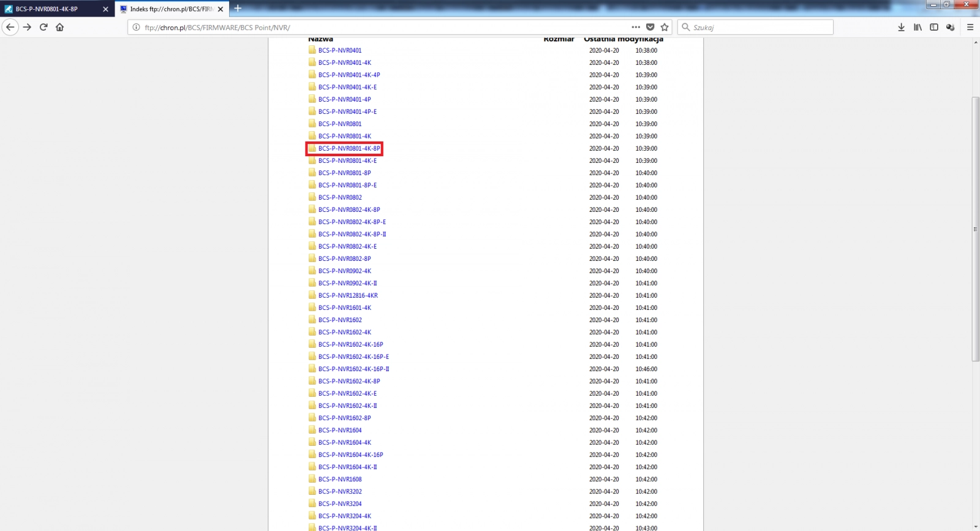The image size is (980, 531).
Task: Click the folder icon beside BCS-P-NVR0802
Action: (312, 197)
